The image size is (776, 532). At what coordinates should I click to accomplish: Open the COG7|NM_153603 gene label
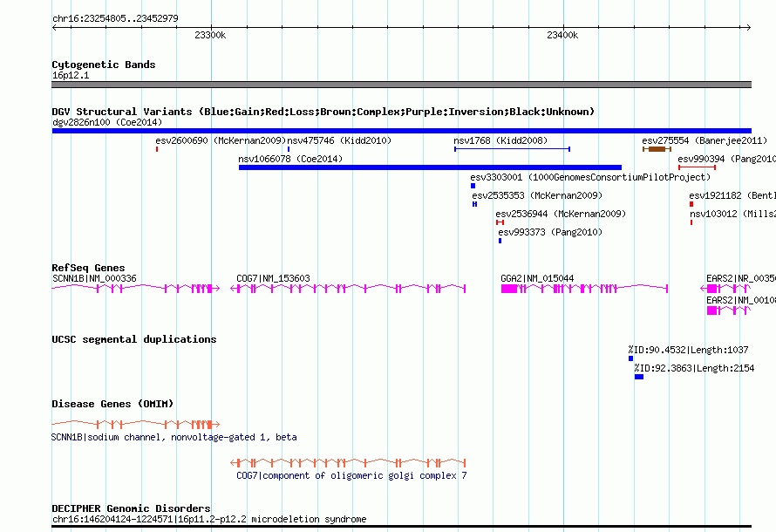point(273,278)
